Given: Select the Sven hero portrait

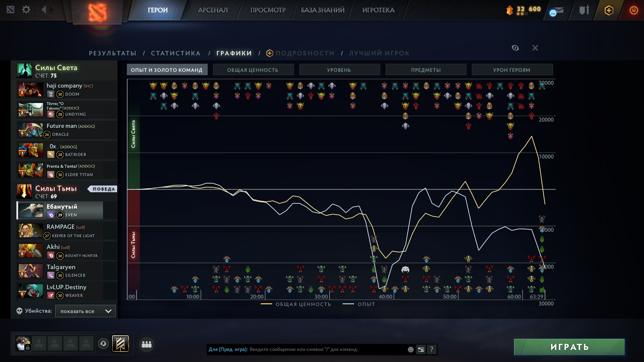Looking at the screenshot, I should [31, 210].
